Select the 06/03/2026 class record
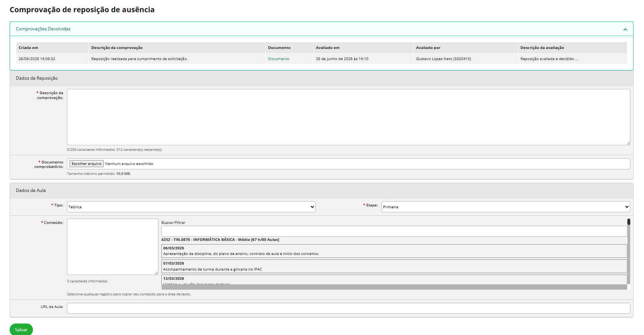 pos(394,251)
